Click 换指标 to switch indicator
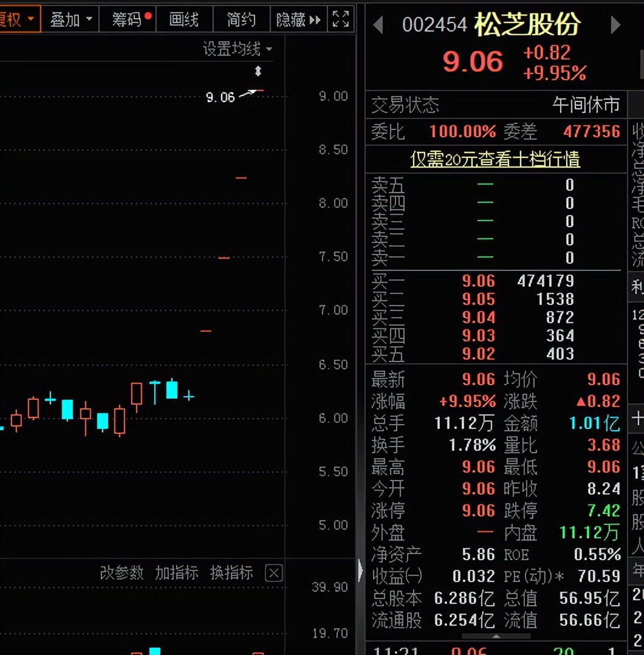The image size is (644, 655). point(231,573)
